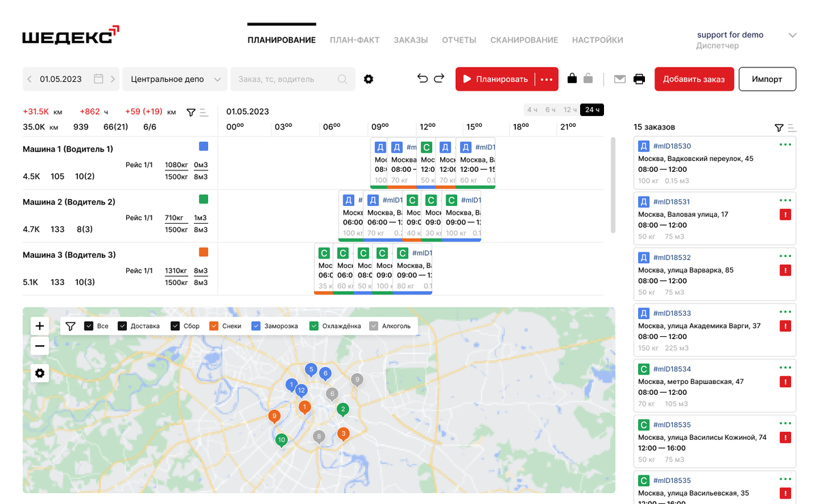819x504 pixels.
Task: Click the blue color swatch for Машина 1
Action: 203,146
